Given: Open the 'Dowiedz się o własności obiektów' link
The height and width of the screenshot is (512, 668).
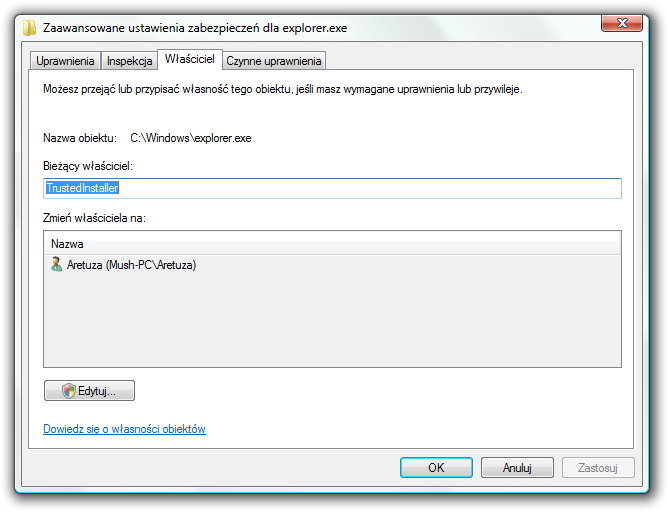Looking at the screenshot, I should click(124, 429).
